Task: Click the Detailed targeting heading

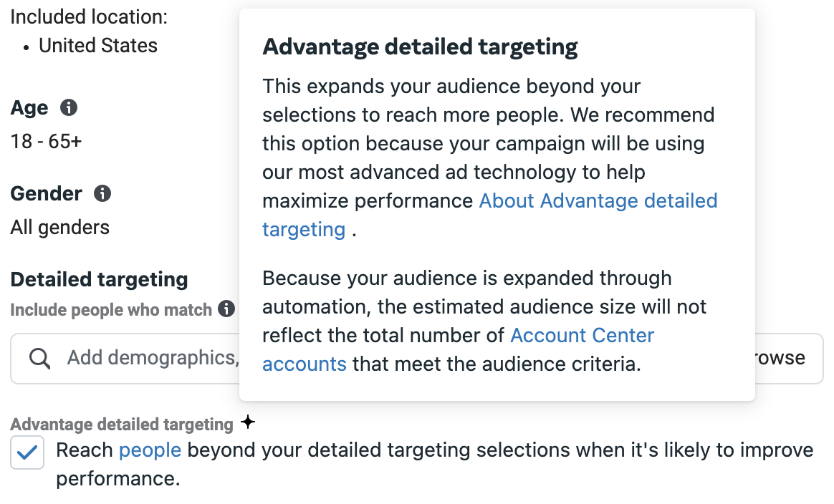Action: [99, 279]
